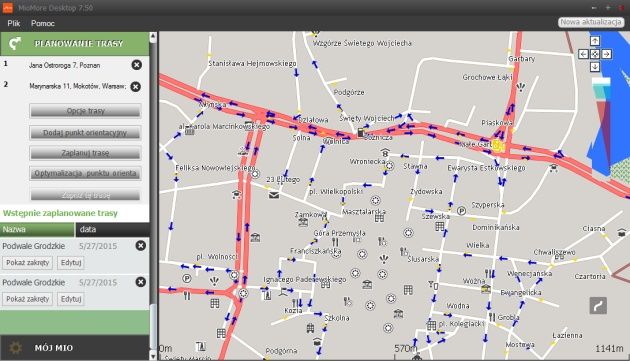Image resolution: width=630 pixels, height=361 pixels.
Task: Click sidebar scrollbar down arrow
Action: pyautogui.click(x=153, y=356)
